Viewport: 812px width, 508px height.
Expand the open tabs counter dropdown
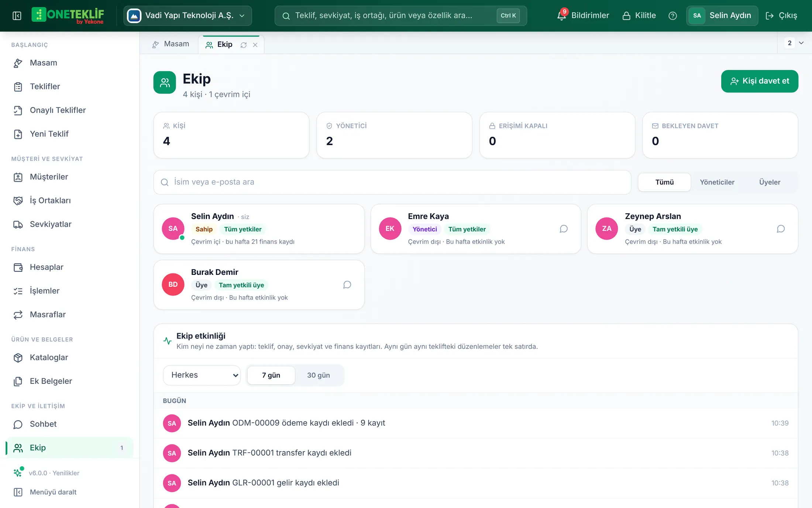(794, 43)
